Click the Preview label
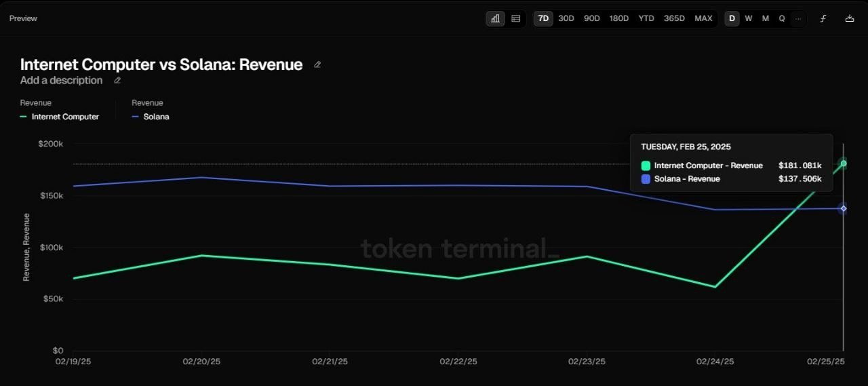 tap(23, 18)
